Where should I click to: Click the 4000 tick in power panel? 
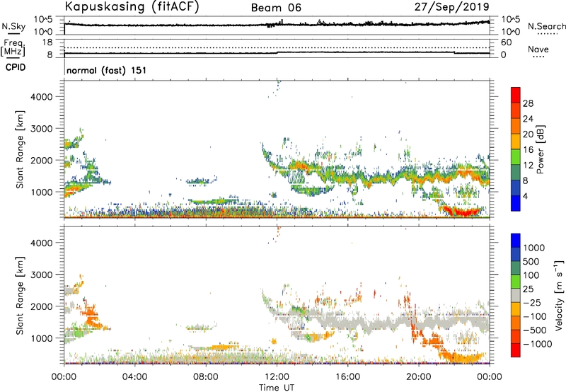[41, 97]
